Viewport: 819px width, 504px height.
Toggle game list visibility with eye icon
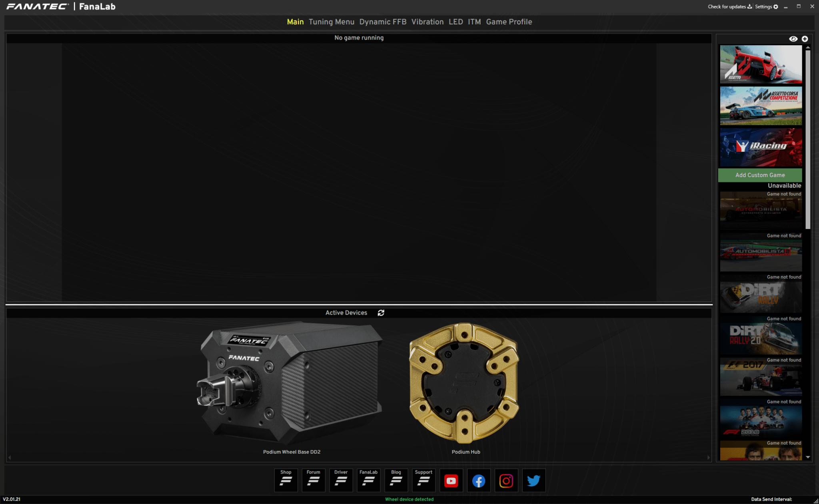click(793, 39)
